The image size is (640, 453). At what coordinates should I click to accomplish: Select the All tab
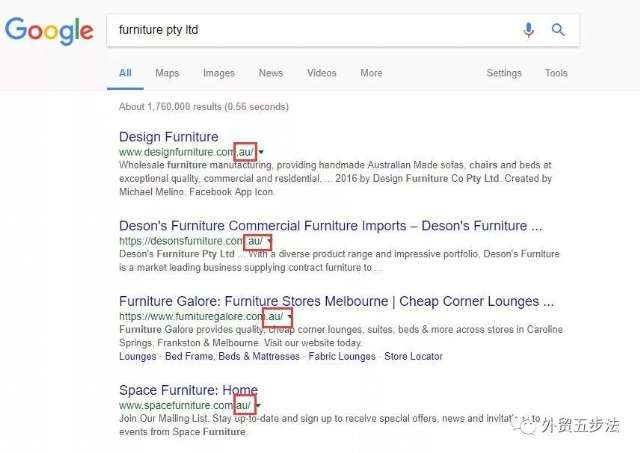(x=125, y=73)
